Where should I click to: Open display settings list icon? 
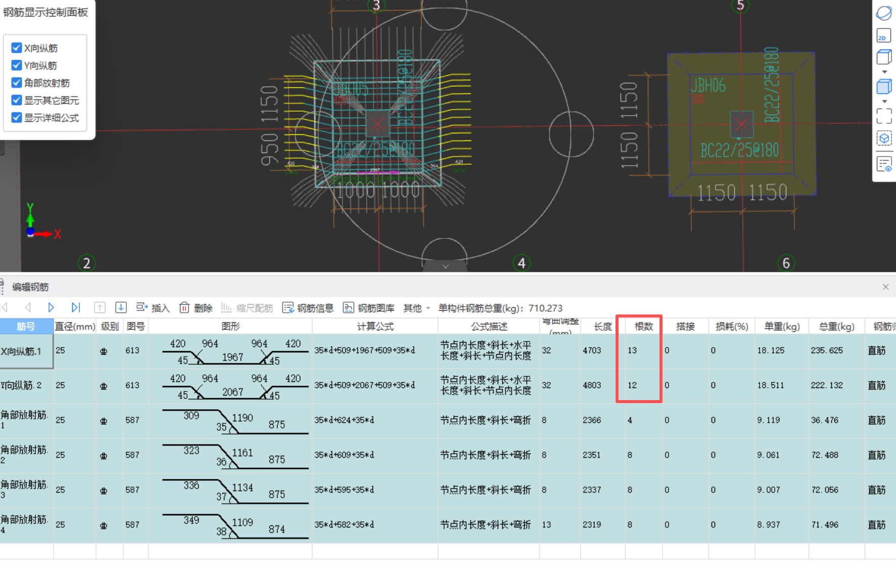click(884, 164)
